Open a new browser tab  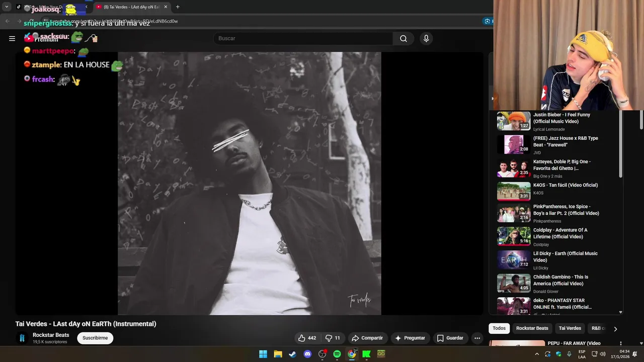point(178,7)
